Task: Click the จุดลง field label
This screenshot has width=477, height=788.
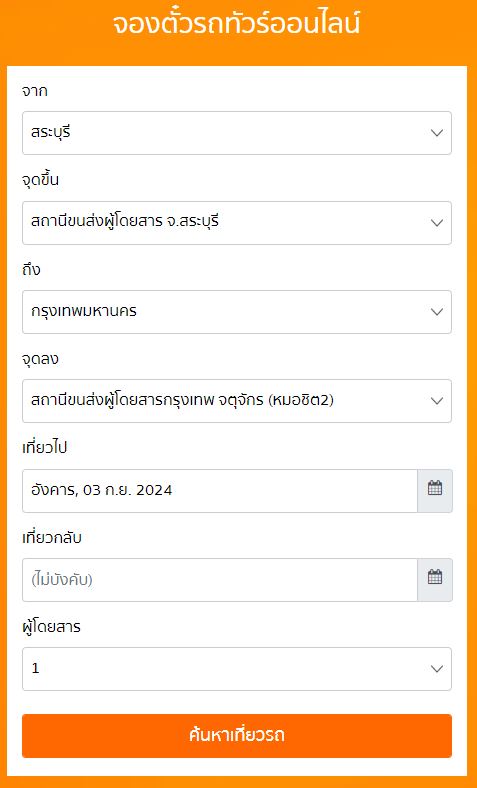Action: (x=40, y=359)
